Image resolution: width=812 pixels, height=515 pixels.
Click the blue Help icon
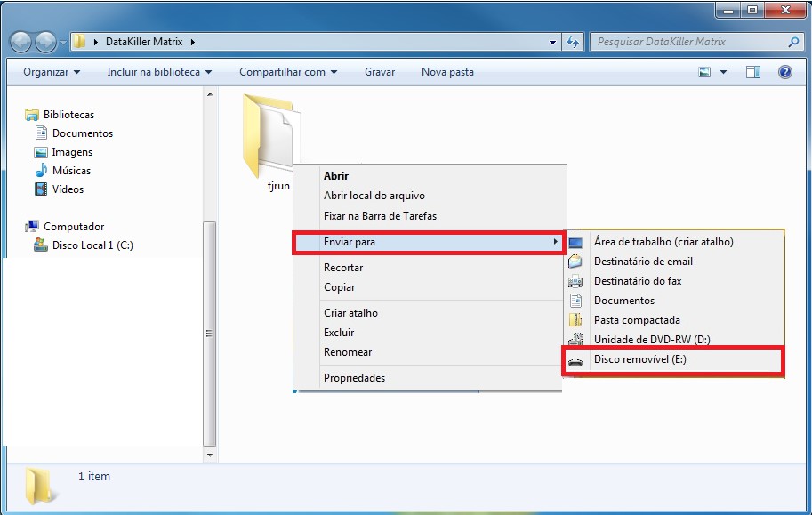[x=785, y=72]
